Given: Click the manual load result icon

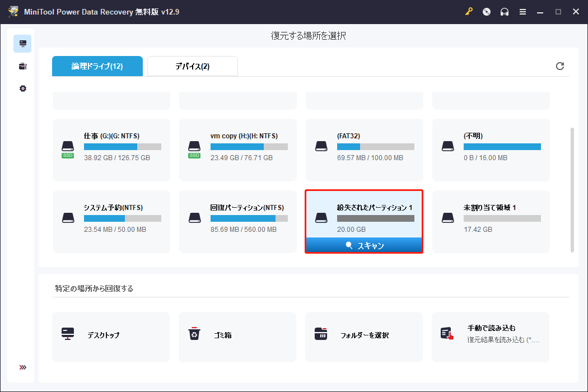Looking at the screenshot, I should point(447,334).
